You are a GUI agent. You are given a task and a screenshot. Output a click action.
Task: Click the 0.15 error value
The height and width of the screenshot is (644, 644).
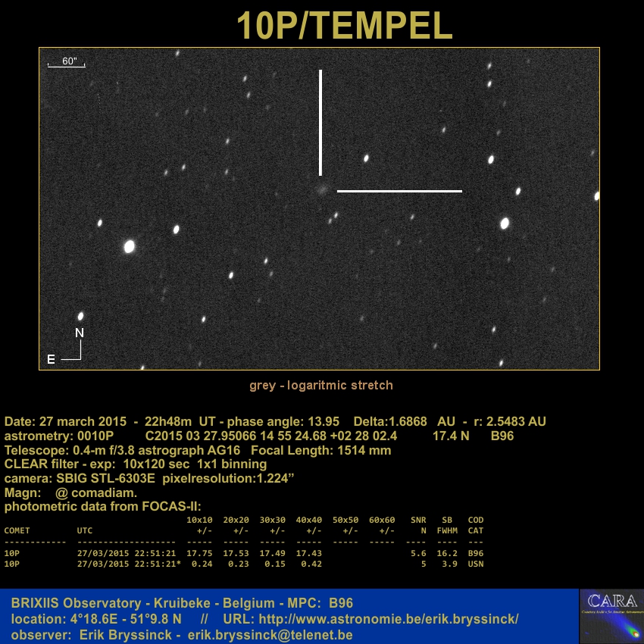click(275, 564)
